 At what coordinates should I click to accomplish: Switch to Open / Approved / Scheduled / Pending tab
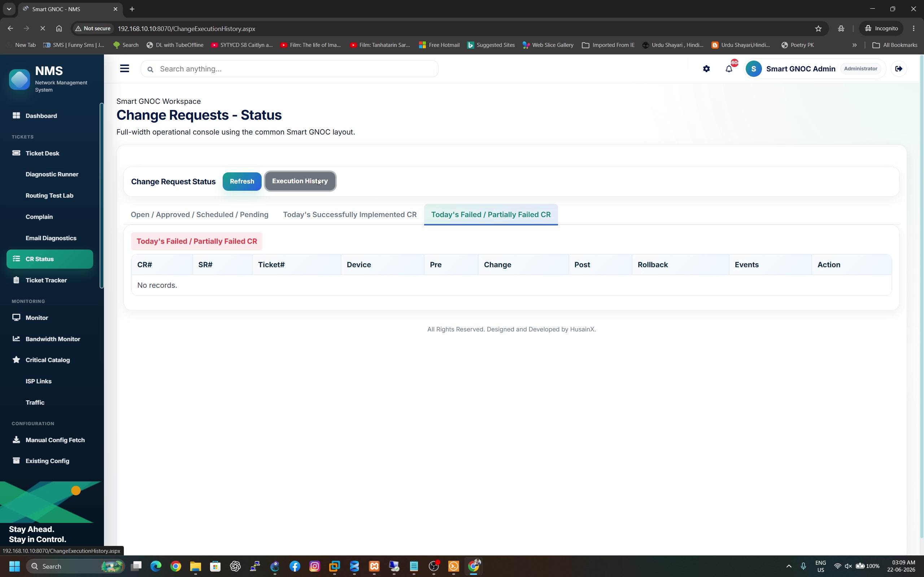point(200,215)
